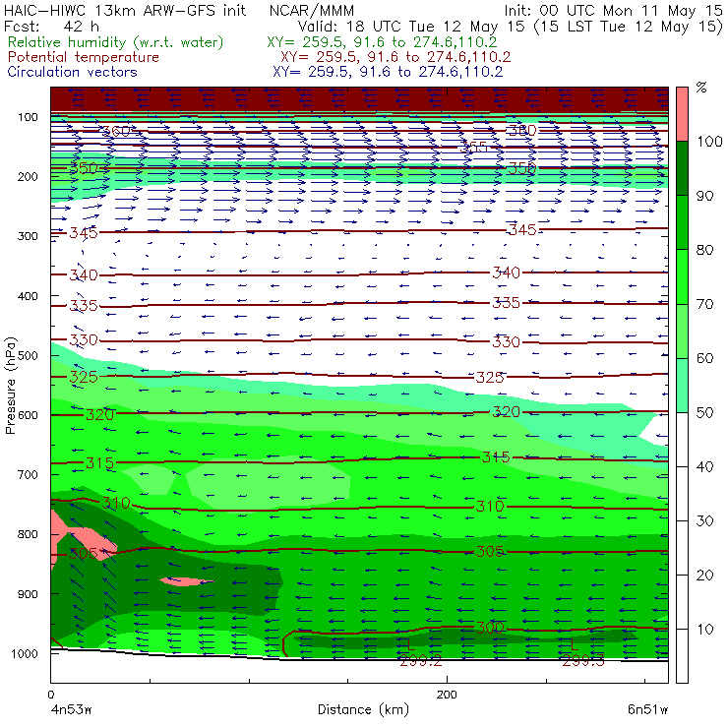Click the colorbar '80' label

pyautogui.click(x=704, y=250)
